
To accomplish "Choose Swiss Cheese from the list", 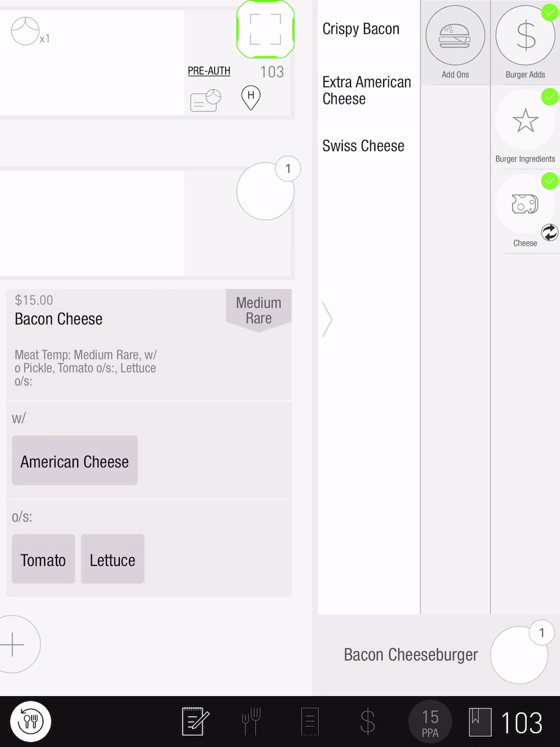I will (x=363, y=146).
